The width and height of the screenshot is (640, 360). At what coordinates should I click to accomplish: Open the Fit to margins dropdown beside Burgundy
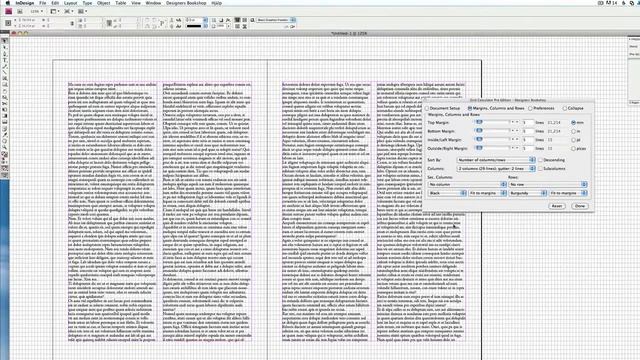tap(568, 193)
